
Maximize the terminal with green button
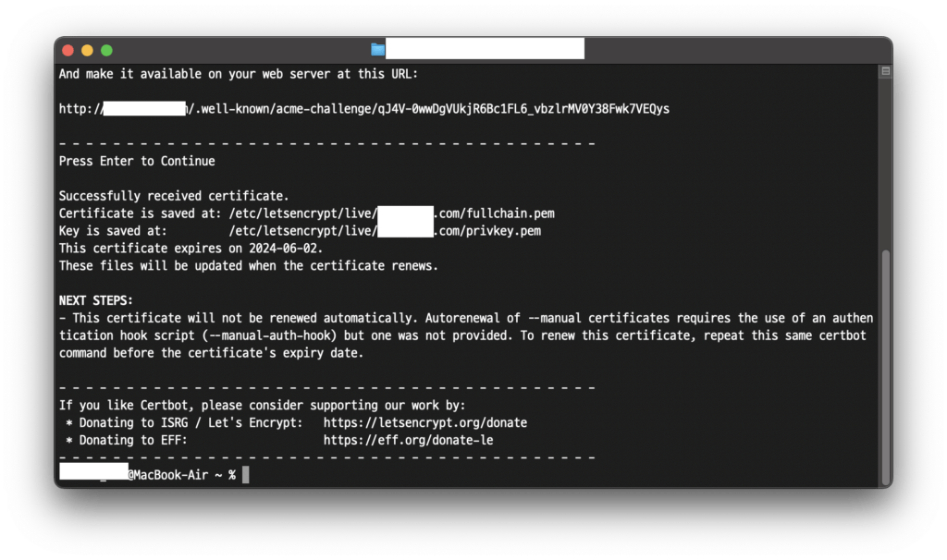point(106,50)
